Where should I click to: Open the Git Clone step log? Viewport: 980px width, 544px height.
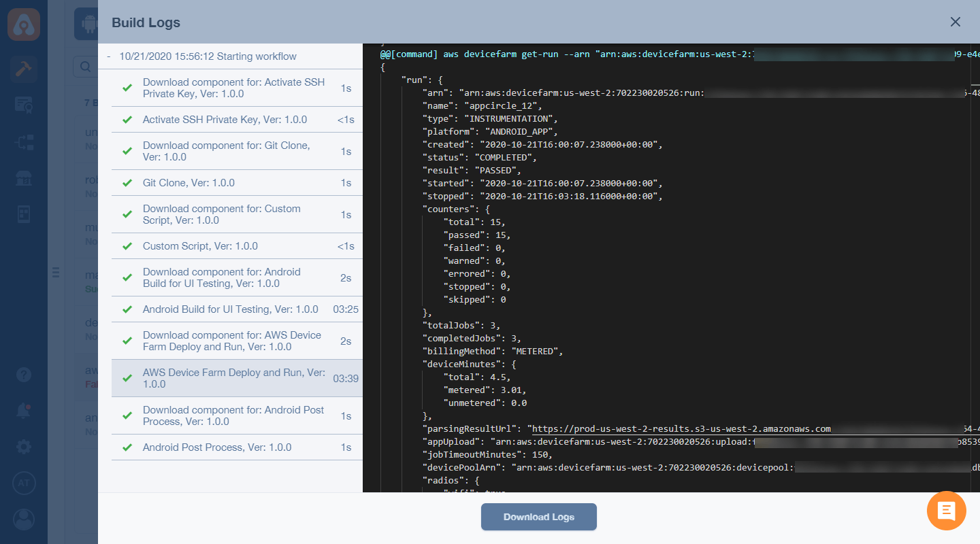(x=237, y=183)
